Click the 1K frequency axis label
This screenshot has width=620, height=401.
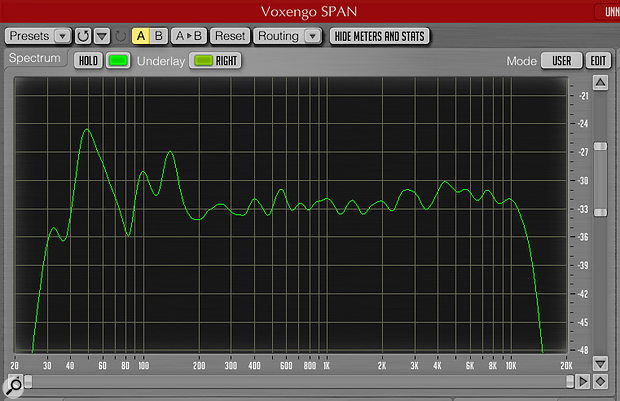pyautogui.click(x=326, y=365)
